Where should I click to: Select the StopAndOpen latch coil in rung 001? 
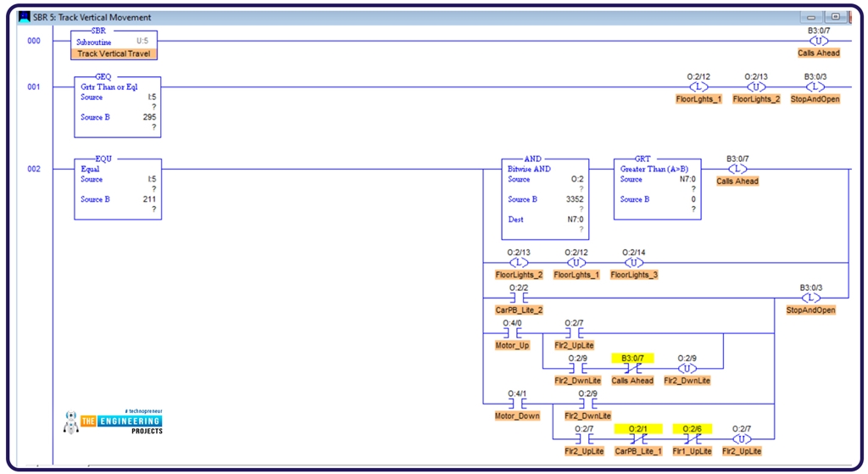(815, 87)
